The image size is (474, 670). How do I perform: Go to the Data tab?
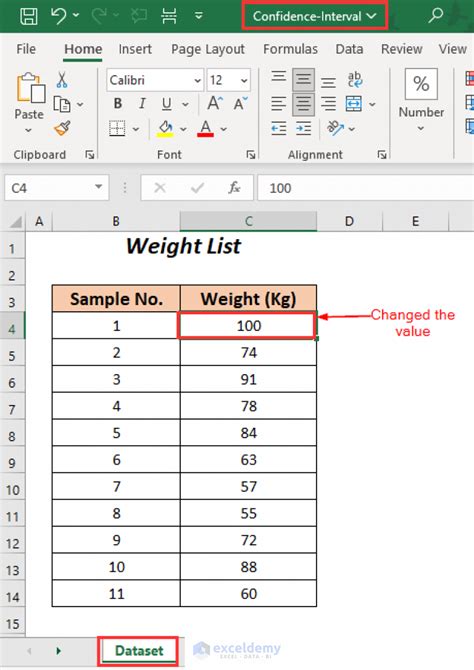349,49
